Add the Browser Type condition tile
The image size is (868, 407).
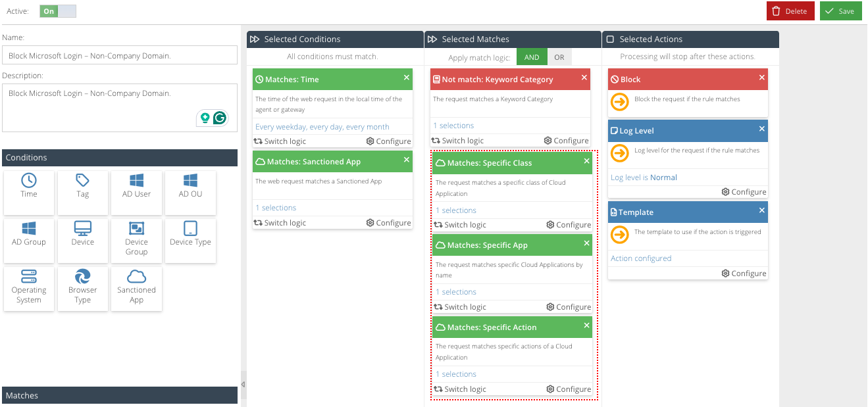point(83,289)
